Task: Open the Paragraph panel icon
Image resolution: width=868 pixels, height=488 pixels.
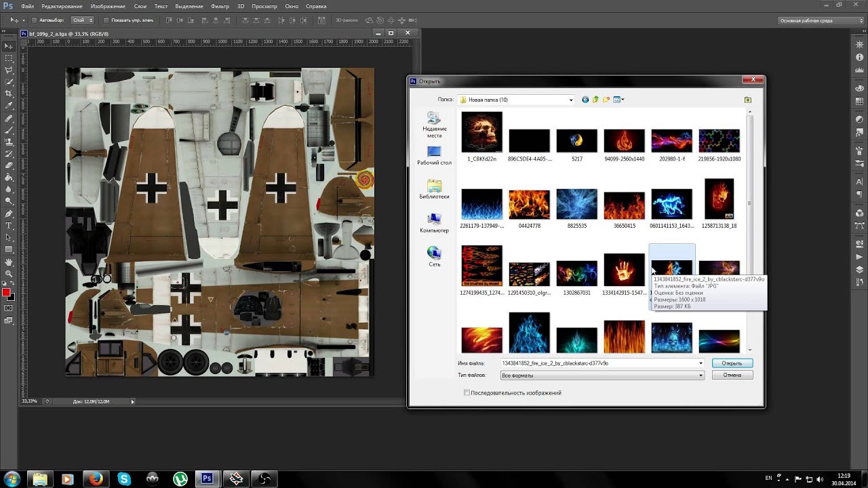Action: pyautogui.click(x=860, y=195)
